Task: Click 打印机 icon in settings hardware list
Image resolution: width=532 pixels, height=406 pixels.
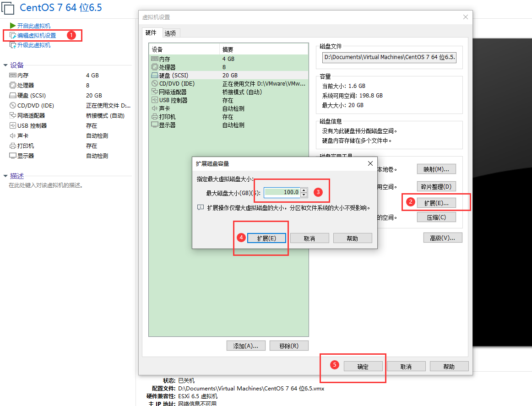Action: [x=155, y=117]
